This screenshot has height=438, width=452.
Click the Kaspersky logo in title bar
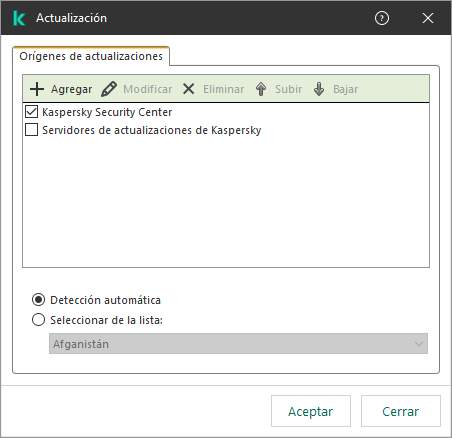coord(19,18)
